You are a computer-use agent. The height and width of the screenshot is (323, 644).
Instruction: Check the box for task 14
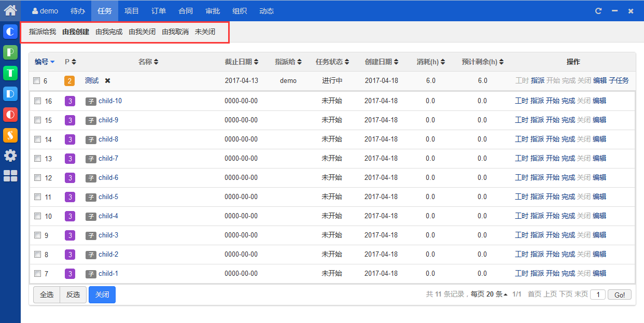tap(37, 139)
